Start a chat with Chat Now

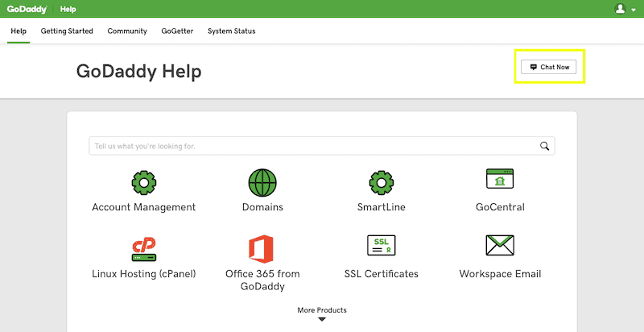pos(549,67)
